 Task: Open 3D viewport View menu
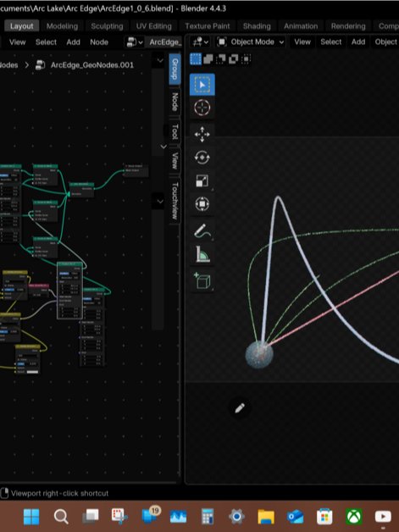tap(302, 42)
